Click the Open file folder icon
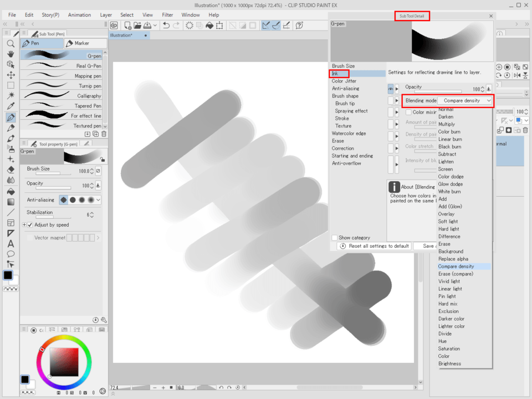 coord(137,25)
